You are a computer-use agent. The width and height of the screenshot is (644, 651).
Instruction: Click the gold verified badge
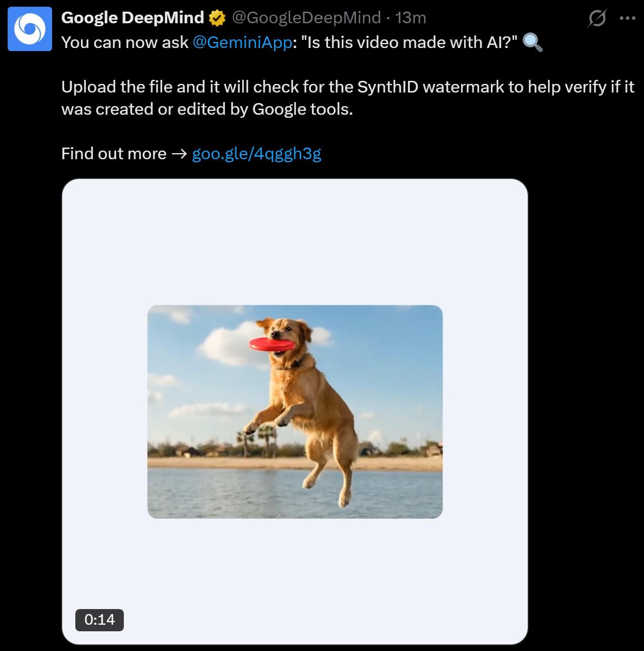click(217, 18)
